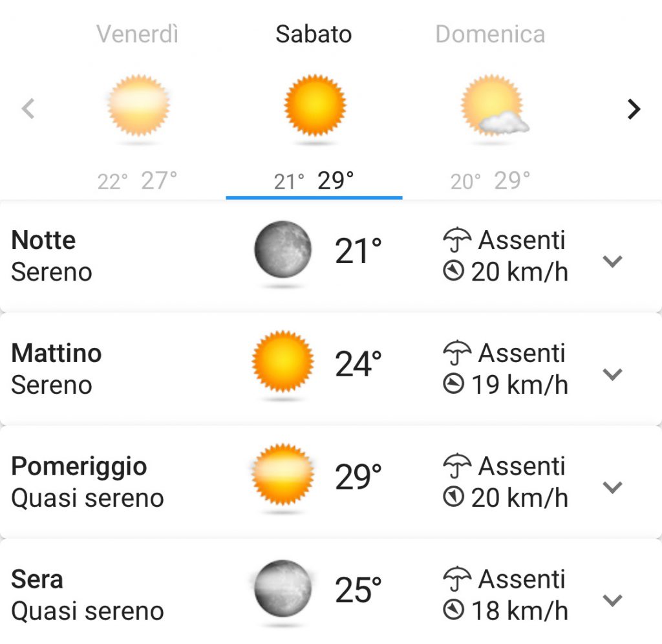Expand the Pomeriggio forecast details

coord(612,487)
